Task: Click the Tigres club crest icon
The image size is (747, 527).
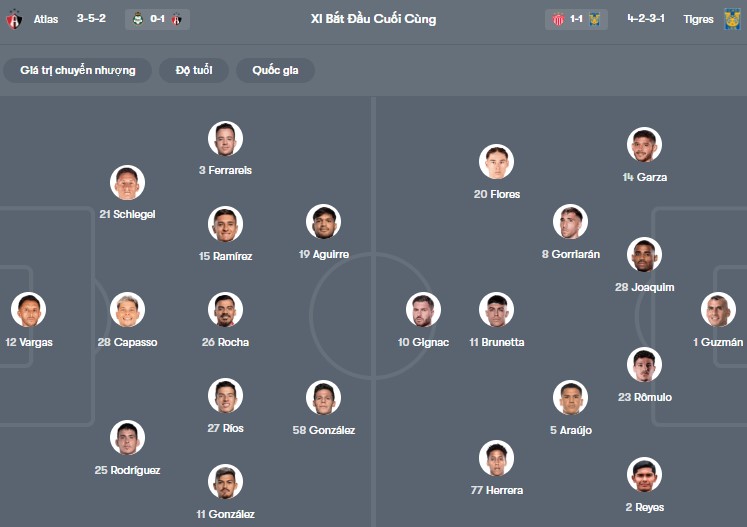Action: click(x=732, y=19)
